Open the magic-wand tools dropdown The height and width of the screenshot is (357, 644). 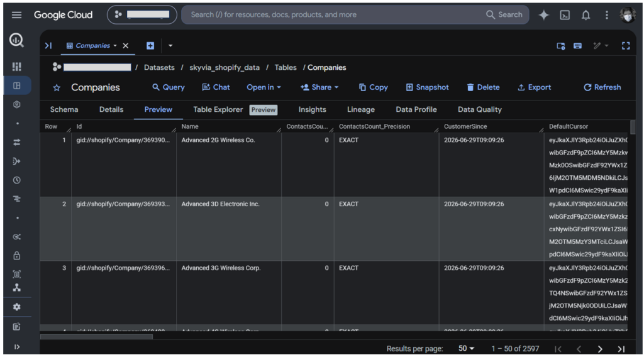601,45
